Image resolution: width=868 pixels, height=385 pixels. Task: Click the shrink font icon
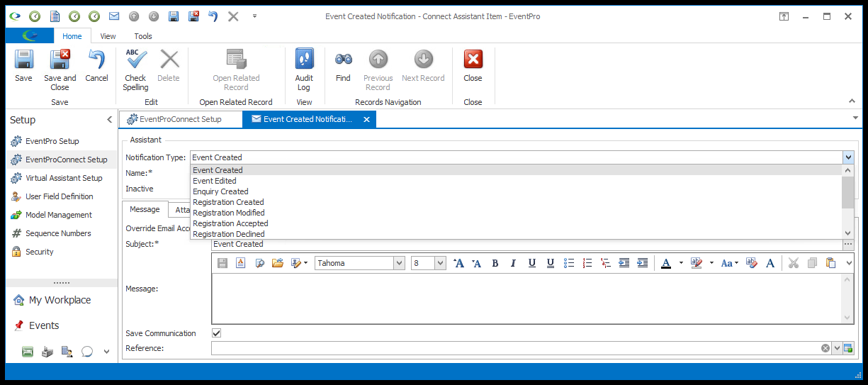point(476,263)
